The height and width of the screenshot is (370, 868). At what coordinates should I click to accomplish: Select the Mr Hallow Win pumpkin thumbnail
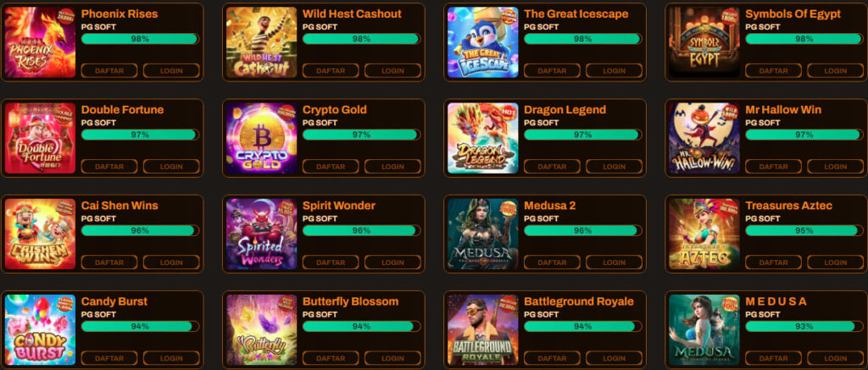704,138
